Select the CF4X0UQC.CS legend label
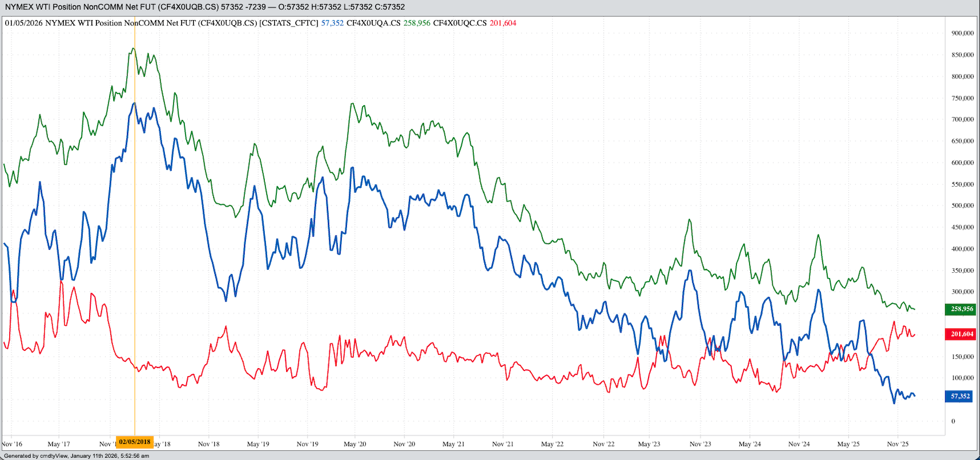980x460 pixels. point(460,24)
